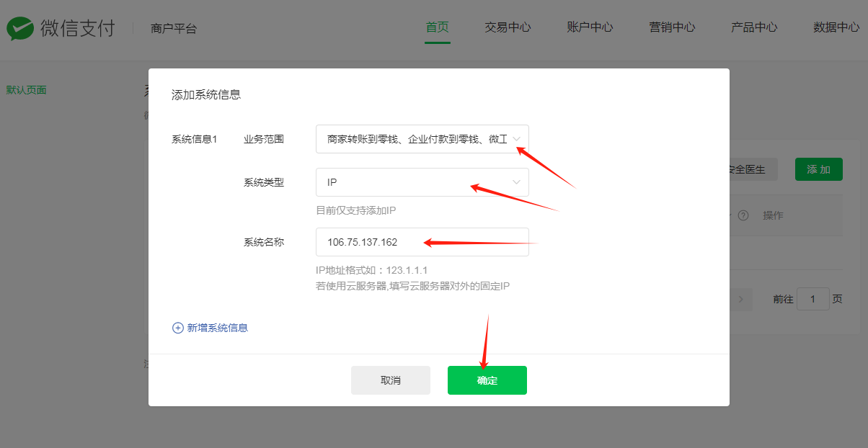868x448 pixels.
Task: Confirm with the green 确定 button
Action: pyautogui.click(x=487, y=380)
